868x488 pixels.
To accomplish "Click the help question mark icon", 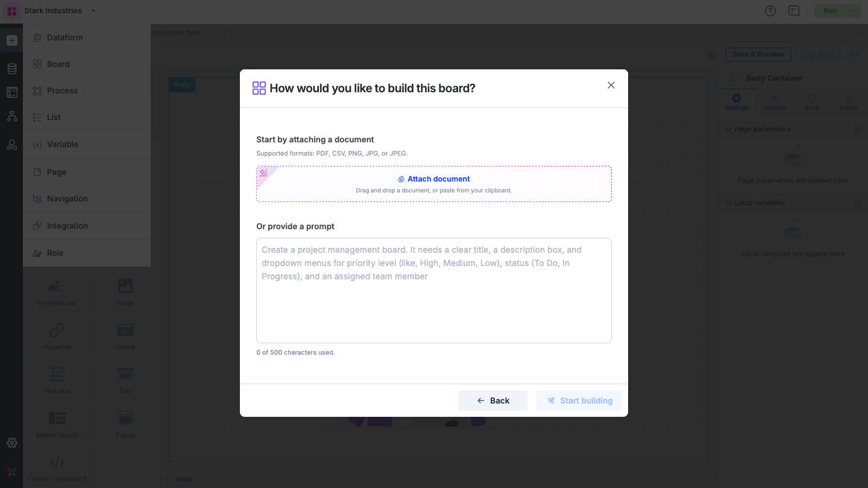I will tap(770, 11).
